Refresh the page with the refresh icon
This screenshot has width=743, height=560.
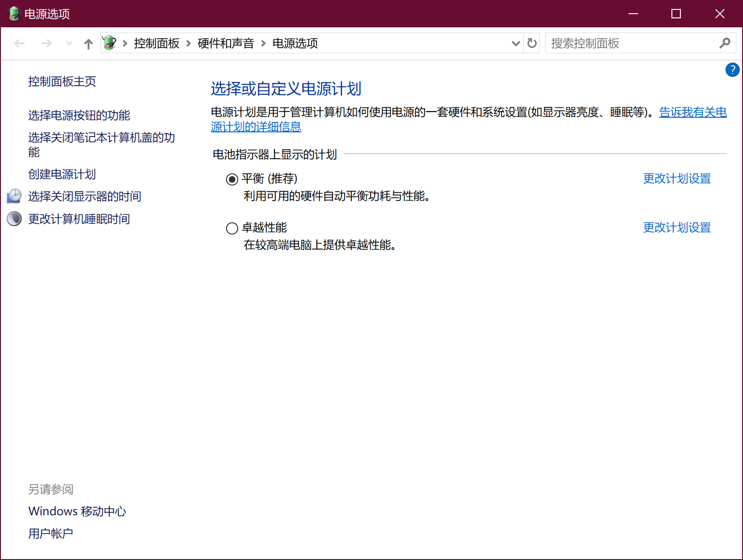[x=532, y=43]
